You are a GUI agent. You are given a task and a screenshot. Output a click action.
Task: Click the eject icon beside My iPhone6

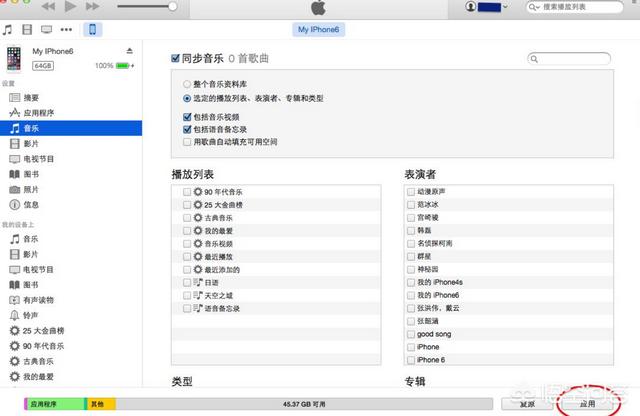[129, 51]
